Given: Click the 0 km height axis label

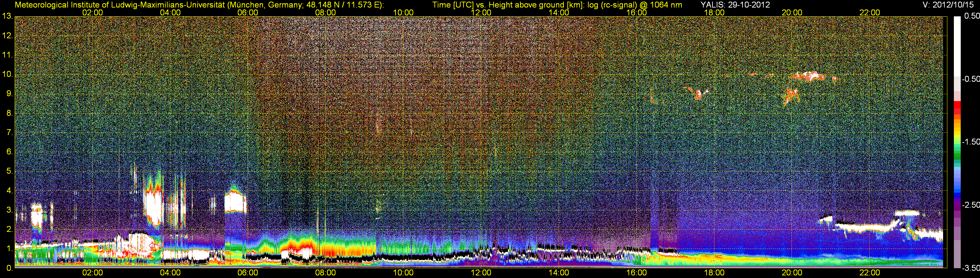Looking at the screenshot, I should (9, 268).
